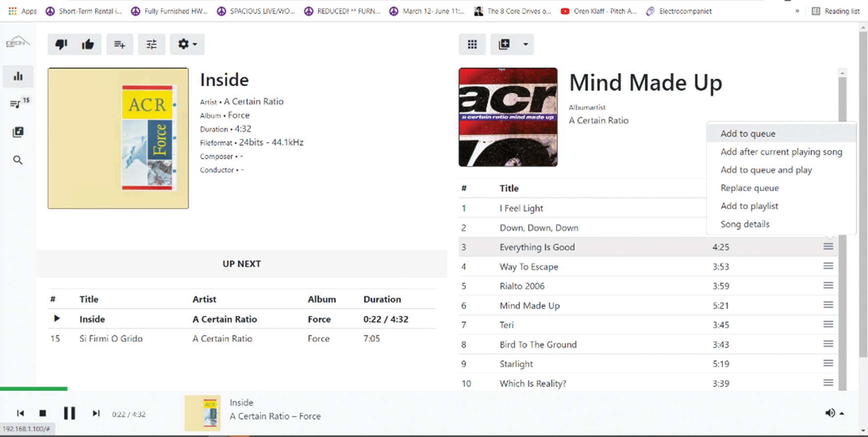Open menu icon for Mind Made Up track
The height and width of the screenshot is (437, 868).
coord(828,305)
